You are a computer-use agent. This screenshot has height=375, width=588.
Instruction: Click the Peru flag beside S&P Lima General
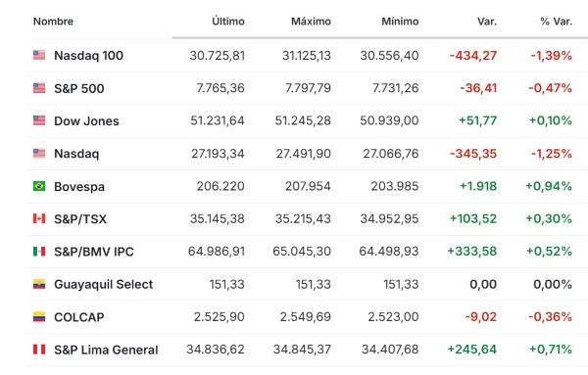[39, 350]
